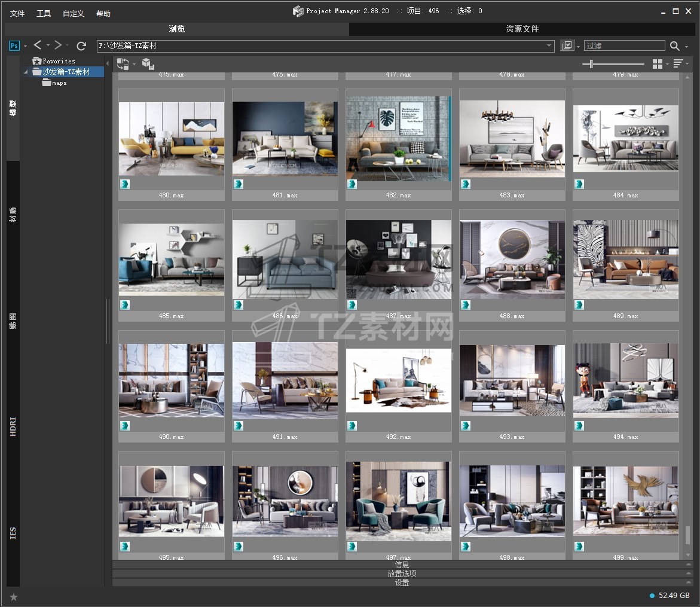The image size is (700, 607).
Task: Click the Photoshop (Ps) icon in toolbar
Action: [x=14, y=45]
